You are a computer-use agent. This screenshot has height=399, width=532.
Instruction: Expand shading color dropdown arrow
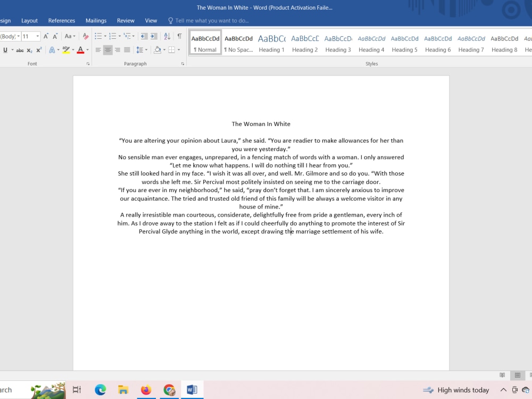(x=164, y=50)
